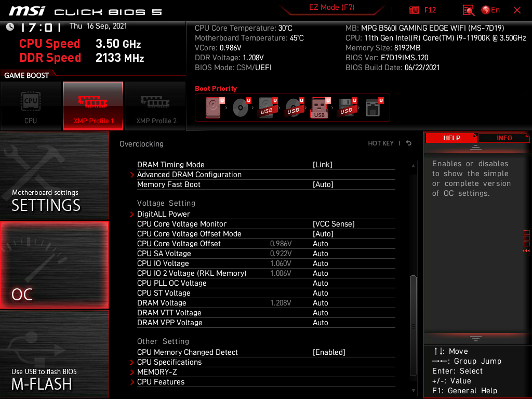Click the settings list scrollbar thumb
The height and width of the screenshot is (399, 532).
413,326
